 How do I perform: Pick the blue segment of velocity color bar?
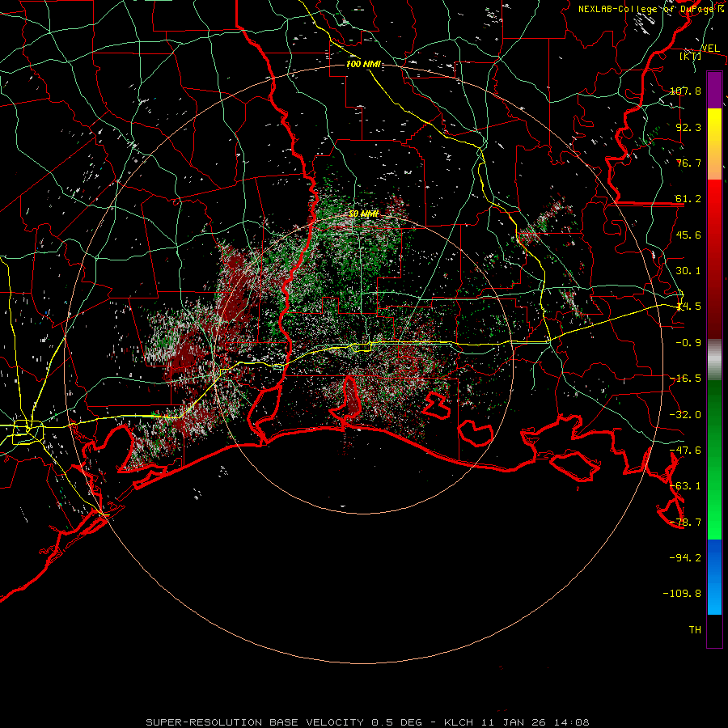pyautogui.click(x=714, y=577)
